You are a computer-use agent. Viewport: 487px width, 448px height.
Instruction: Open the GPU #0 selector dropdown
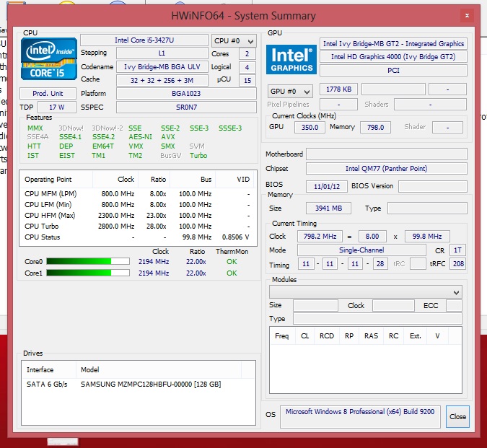(290, 92)
